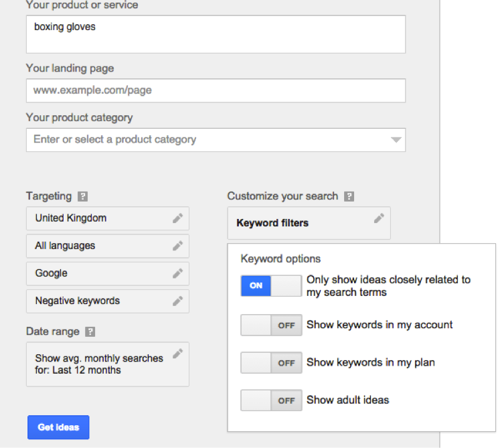This screenshot has height=448, width=502.
Task: Enable Show keywords in my plan
Action: click(x=271, y=362)
